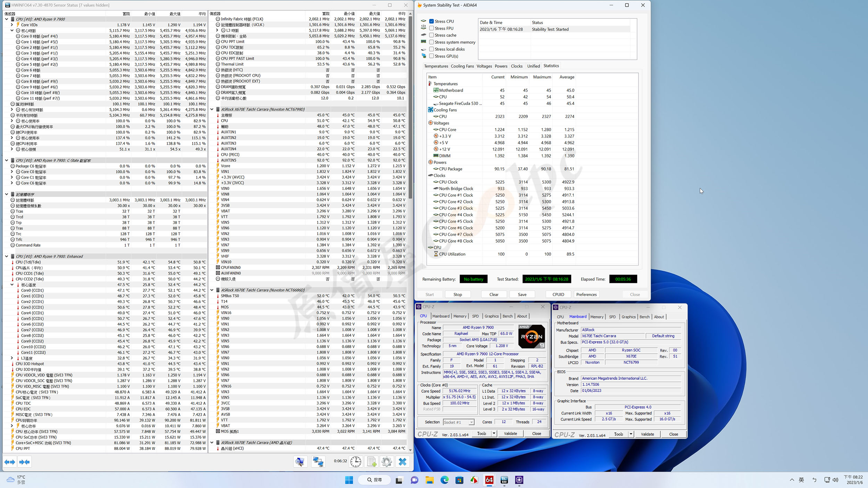Click AIDA64 Clear button

[494, 295]
